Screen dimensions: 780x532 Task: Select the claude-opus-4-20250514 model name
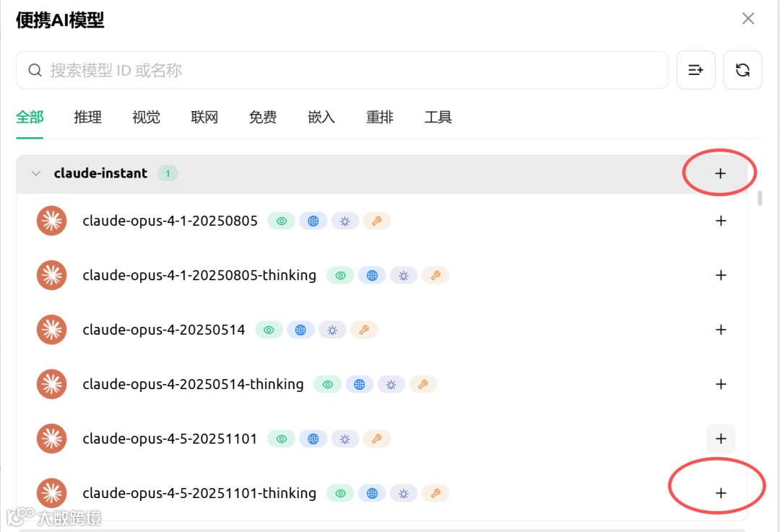[164, 330]
